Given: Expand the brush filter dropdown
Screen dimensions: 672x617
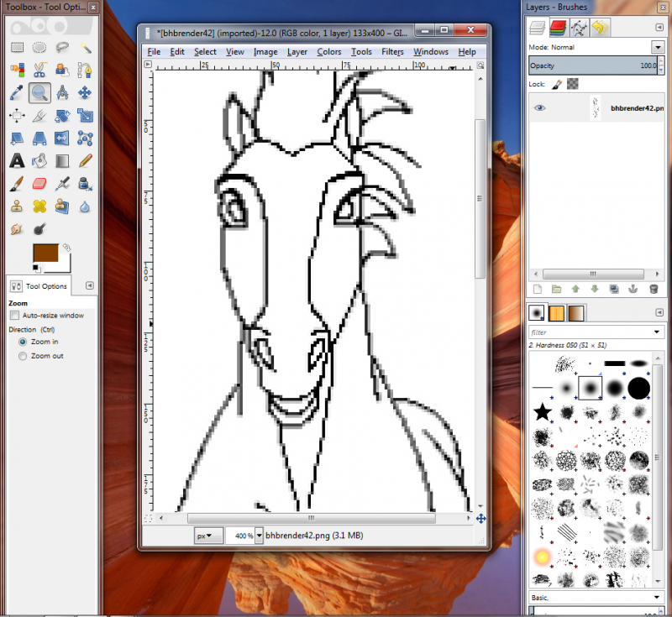Looking at the screenshot, I should pyautogui.click(x=657, y=332).
